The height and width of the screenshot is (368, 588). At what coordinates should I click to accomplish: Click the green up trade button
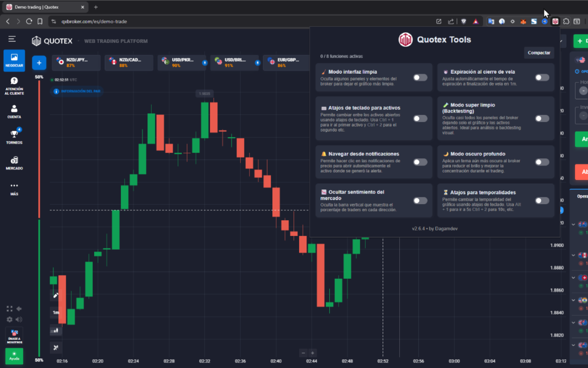tap(582, 139)
